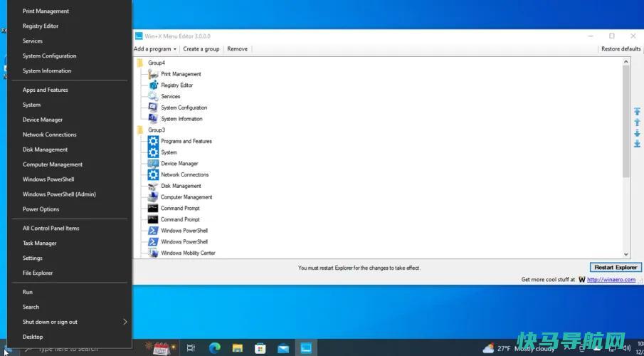
Task: Click Restore defaults button
Action: point(621,49)
